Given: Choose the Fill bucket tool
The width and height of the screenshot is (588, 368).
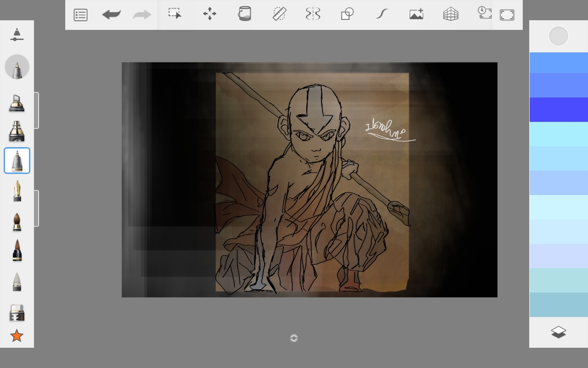Looking at the screenshot, I should (244, 14).
